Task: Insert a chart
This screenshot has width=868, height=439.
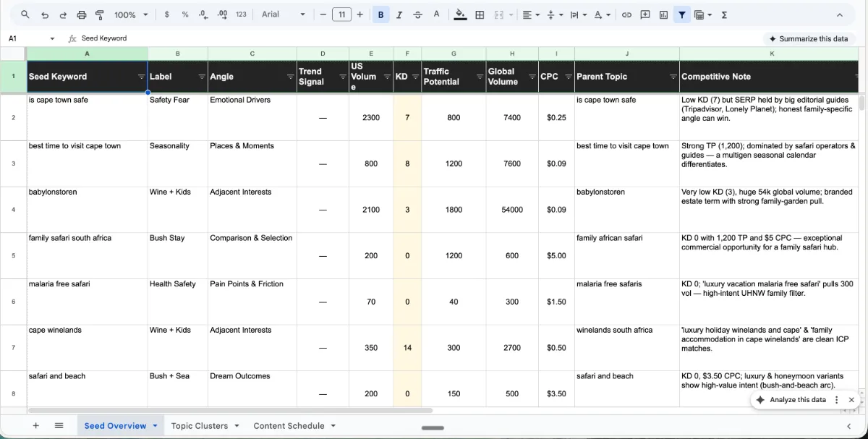Action: coord(663,14)
